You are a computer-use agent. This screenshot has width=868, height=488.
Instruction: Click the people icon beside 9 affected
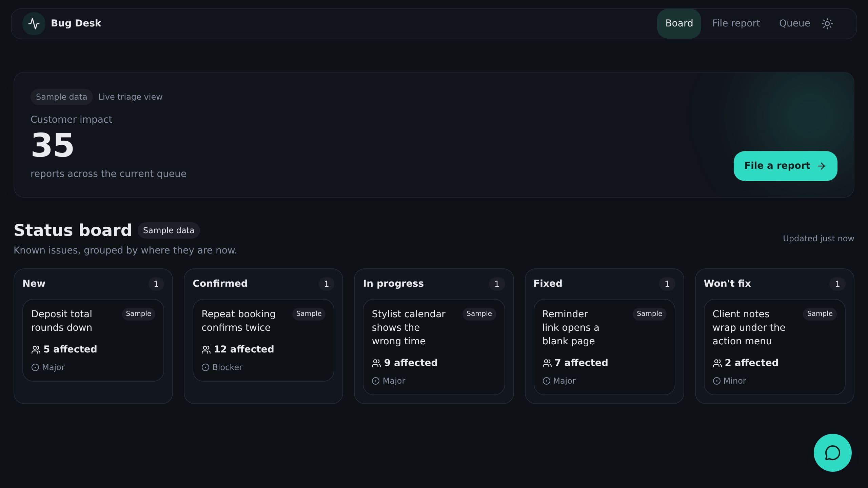coord(376,363)
